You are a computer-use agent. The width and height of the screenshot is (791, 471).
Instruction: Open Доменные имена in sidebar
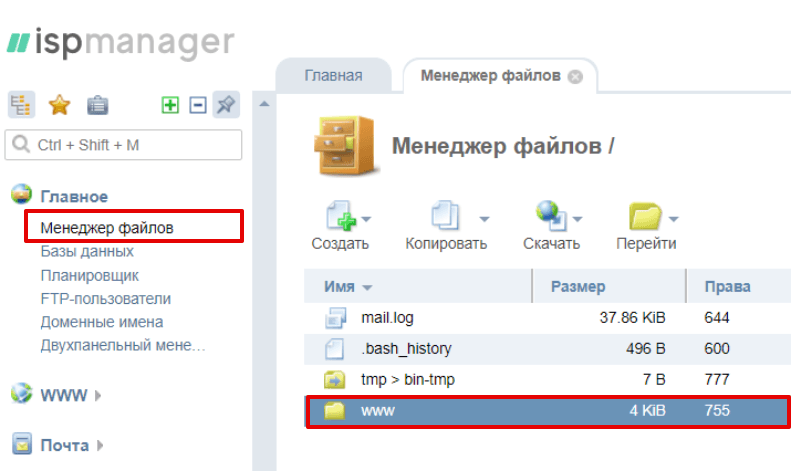[102, 322]
